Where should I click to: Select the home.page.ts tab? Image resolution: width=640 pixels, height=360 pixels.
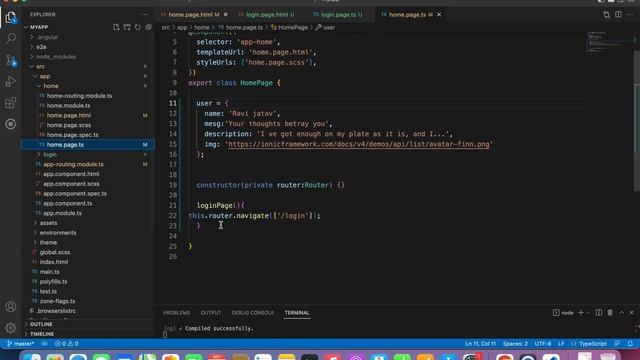407,14
